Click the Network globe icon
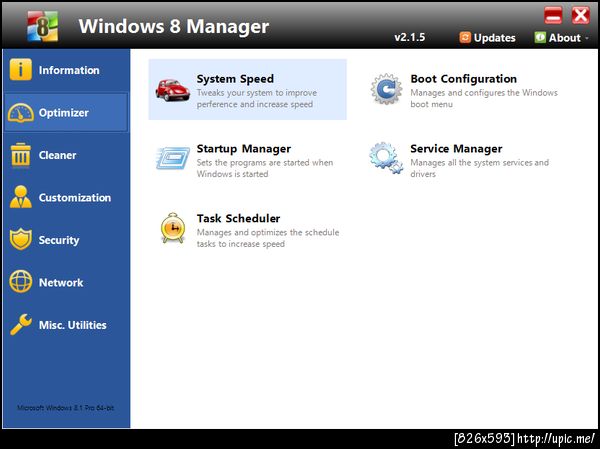Image resolution: width=600 pixels, height=449 pixels. coord(21,282)
